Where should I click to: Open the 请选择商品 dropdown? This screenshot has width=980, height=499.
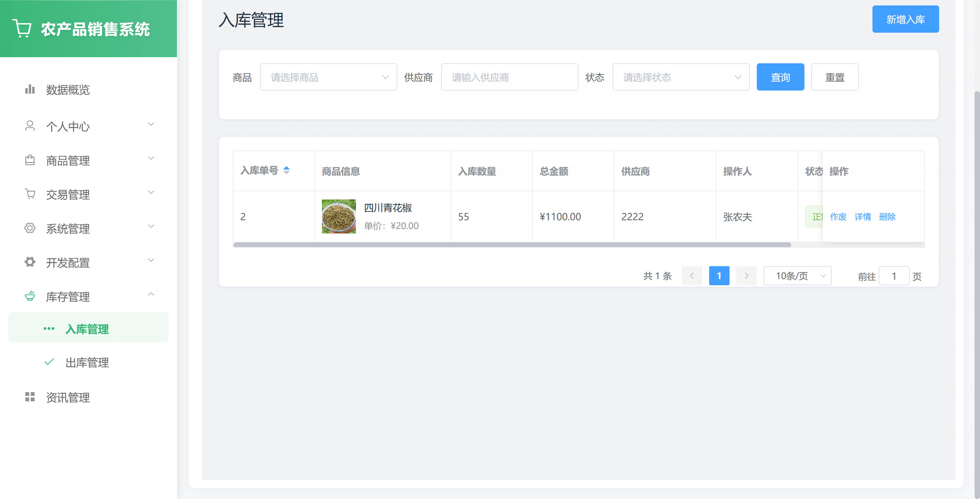[x=329, y=77]
